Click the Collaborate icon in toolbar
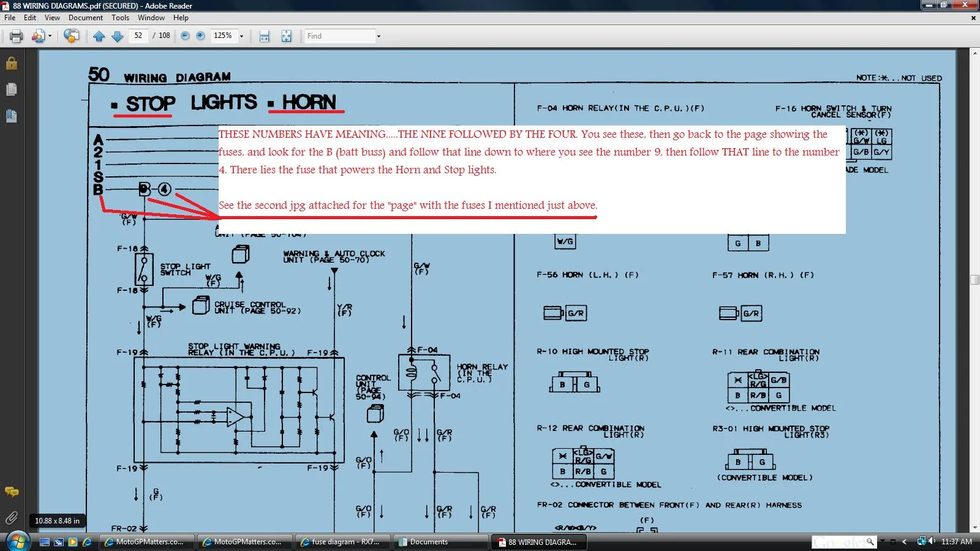The height and width of the screenshot is (551, 980). click(x=38, y=36)
